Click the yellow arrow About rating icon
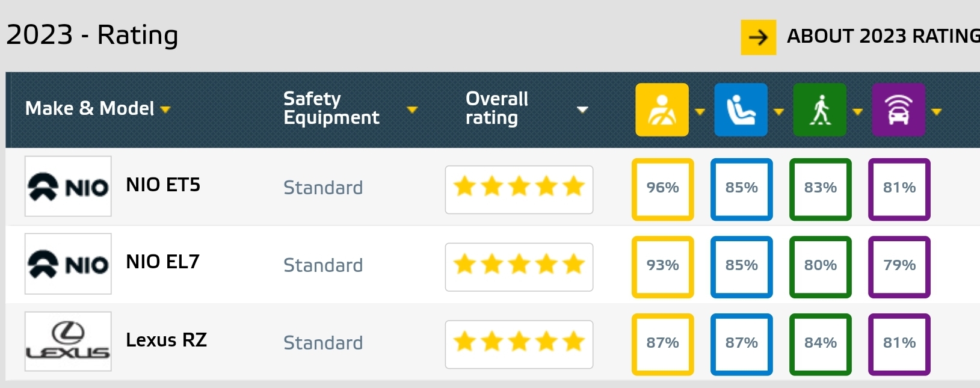Viewport: 980px width, 388px height. click(758, 37)
